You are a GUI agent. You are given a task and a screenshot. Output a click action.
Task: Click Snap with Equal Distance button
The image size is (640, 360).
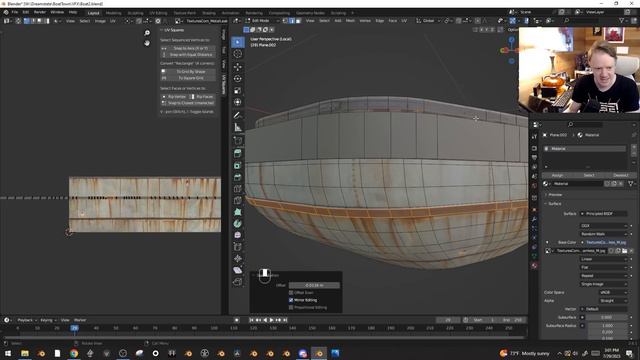pos(188,55)
